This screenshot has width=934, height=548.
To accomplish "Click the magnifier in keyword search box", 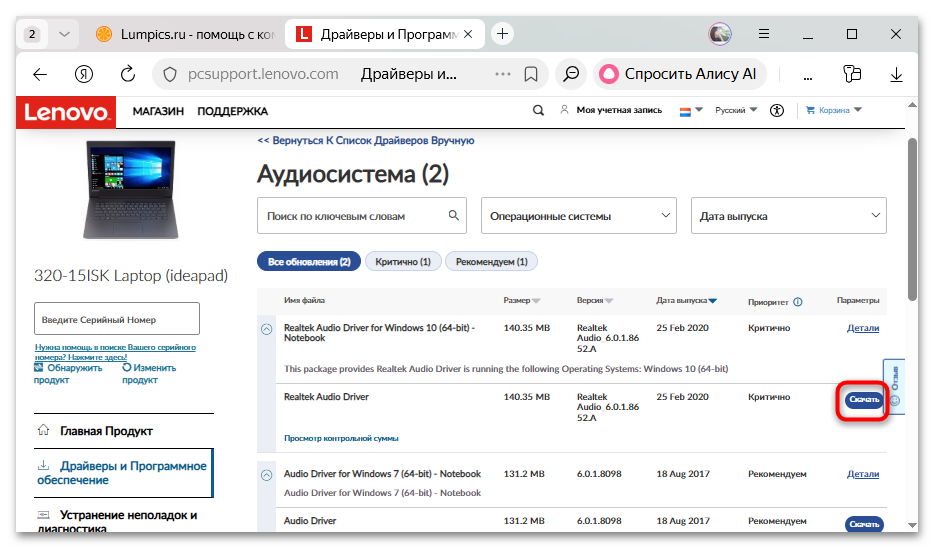I will pos(454,215).
